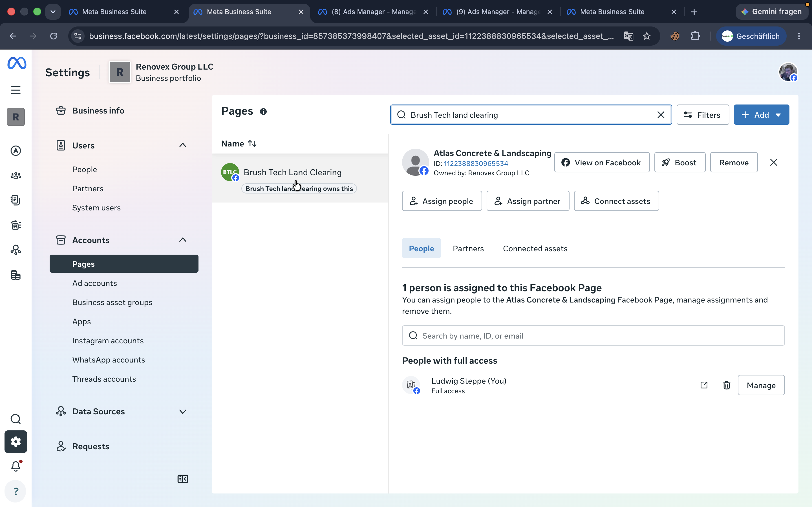Click the settings gear in left rail
The width and height of the screenshot is (812, 507).
tap(16, 442)
